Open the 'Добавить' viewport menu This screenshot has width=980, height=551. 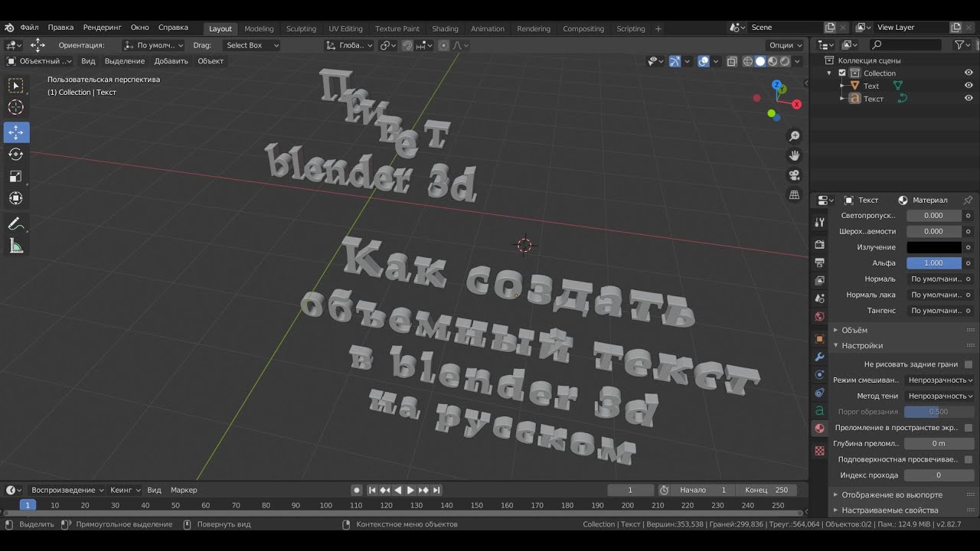pyautogui.click(x=171, y=61)
